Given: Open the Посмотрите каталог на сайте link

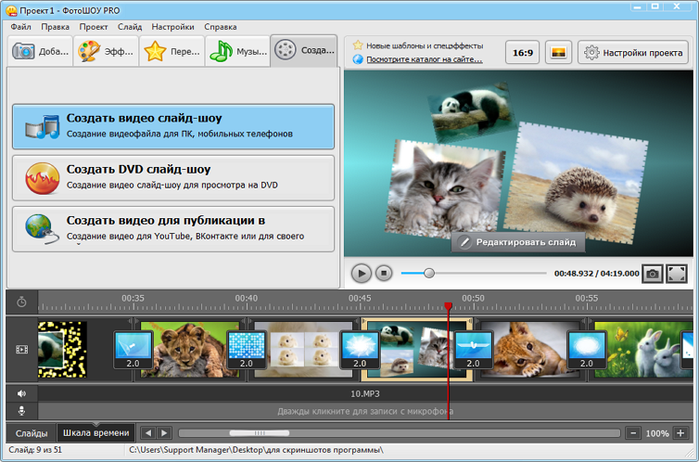Looking at the screenshot, I should pyautogui.click(x=423, y=59).
